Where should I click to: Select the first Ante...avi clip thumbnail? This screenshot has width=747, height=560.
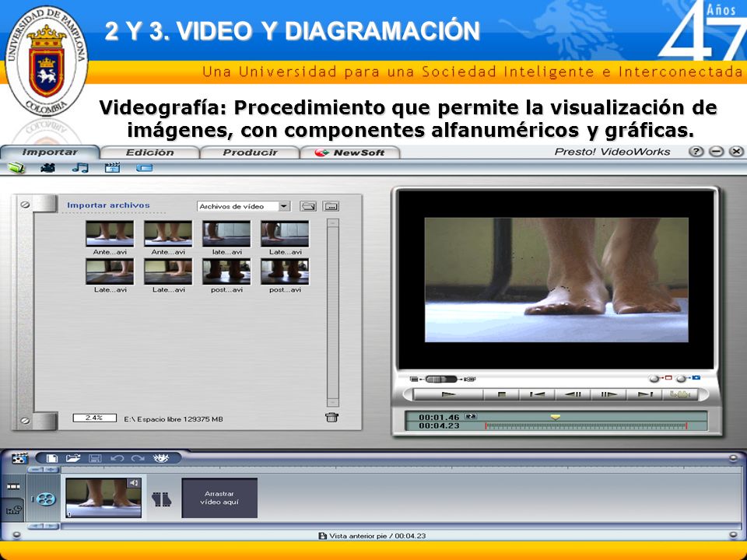click(110, 233)
